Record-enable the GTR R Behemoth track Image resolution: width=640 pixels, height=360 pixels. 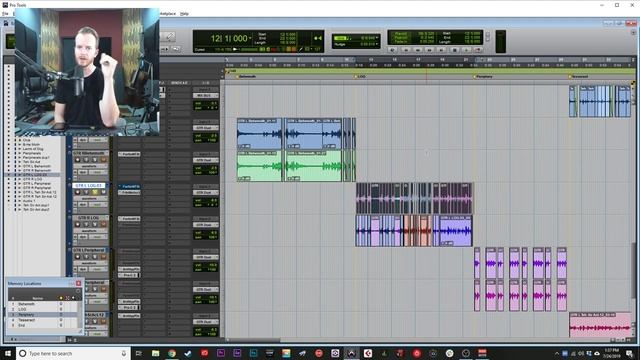[78, 160]
